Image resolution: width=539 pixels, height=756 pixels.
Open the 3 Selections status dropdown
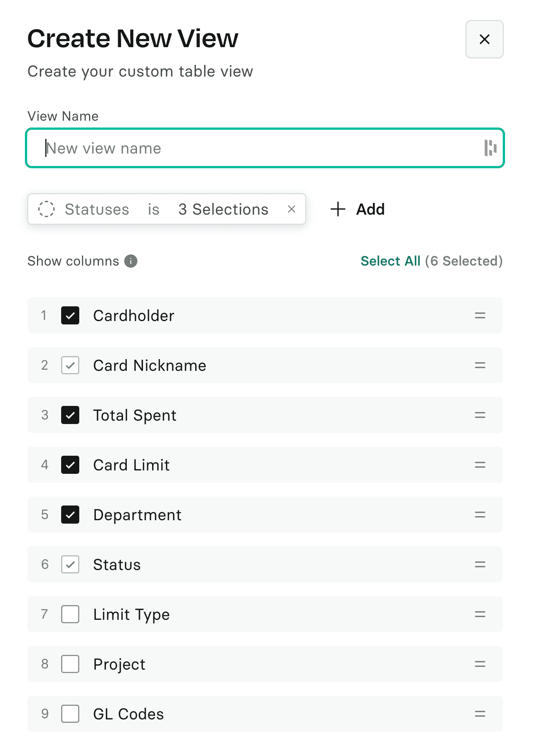point(223,209)
